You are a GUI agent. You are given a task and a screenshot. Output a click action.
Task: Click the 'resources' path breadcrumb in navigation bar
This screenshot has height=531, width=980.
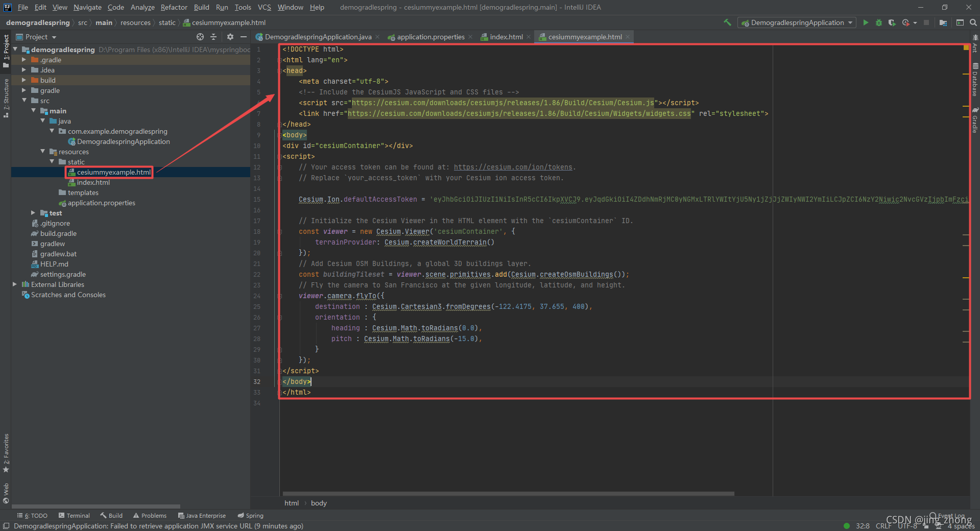pyautogui.click(x=135, y=22)
